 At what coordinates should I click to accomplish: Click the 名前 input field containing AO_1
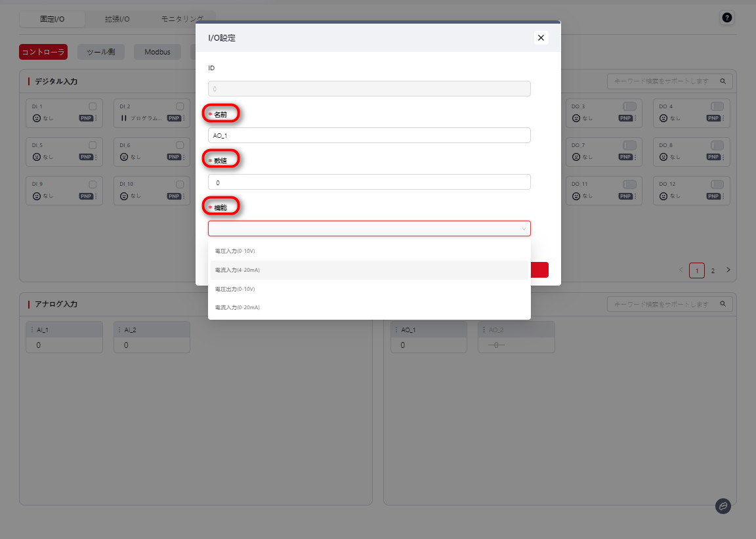click(x=369, y=135)
